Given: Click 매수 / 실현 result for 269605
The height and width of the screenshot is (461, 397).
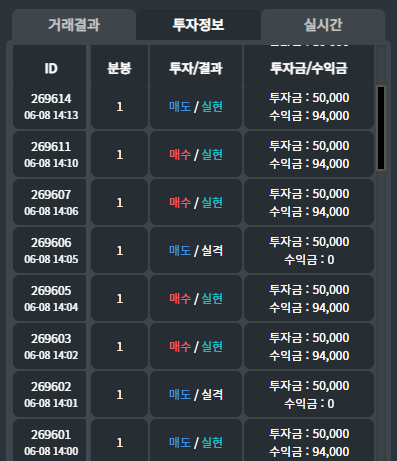Looking at the screenshot, I should pyautogui.click(x=196, y=299).
